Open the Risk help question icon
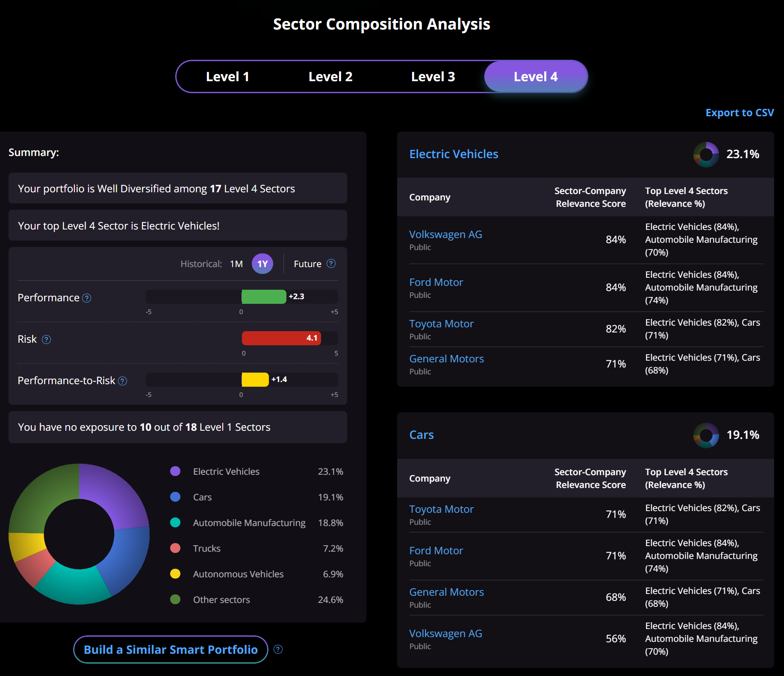 point(47,340)
